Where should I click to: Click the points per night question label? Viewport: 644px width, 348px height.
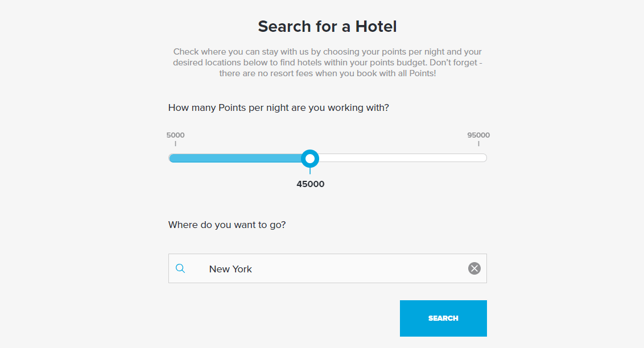tap(278, 107)
